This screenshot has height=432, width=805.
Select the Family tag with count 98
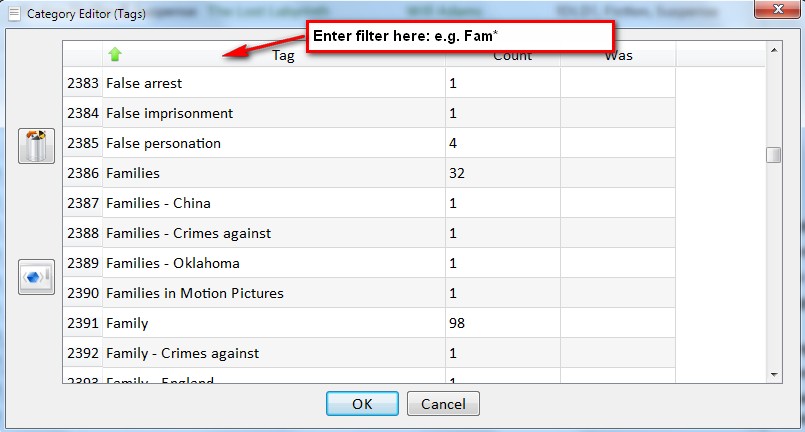pos(127,323)
